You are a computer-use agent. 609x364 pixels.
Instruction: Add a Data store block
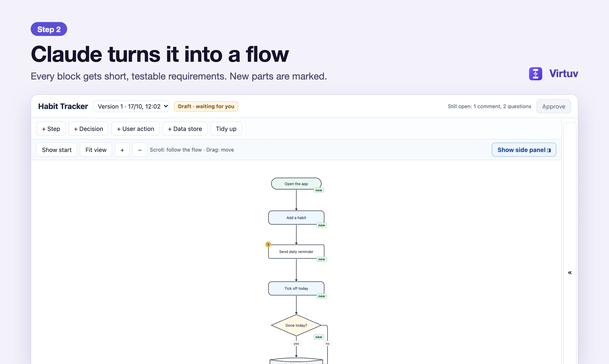click(185, 129)
